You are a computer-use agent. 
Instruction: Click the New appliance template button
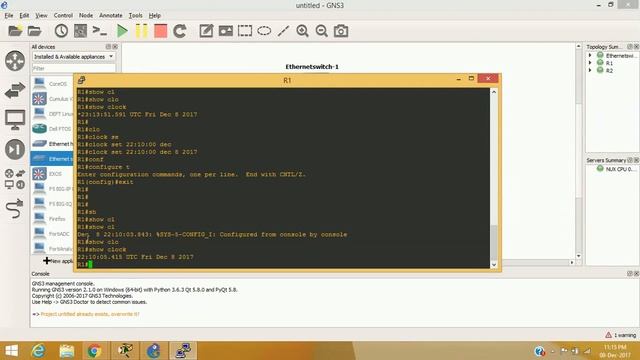[x=58, y=261]
